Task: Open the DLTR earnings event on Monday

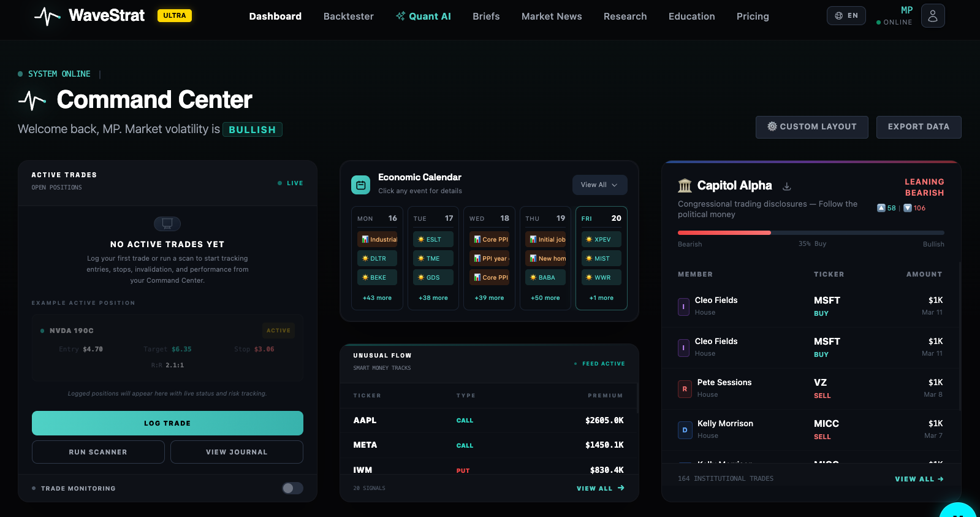Action: pyautogui.click(x=377, y=258)
